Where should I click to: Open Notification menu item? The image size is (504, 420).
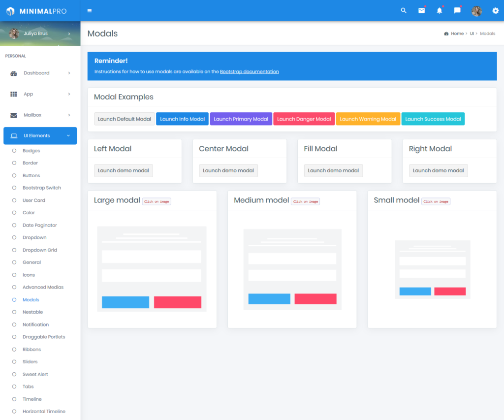click(x=35, y=324)
